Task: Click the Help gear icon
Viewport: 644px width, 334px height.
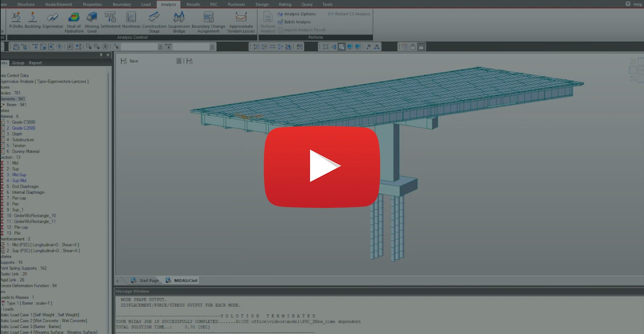Action: [628, 4]
